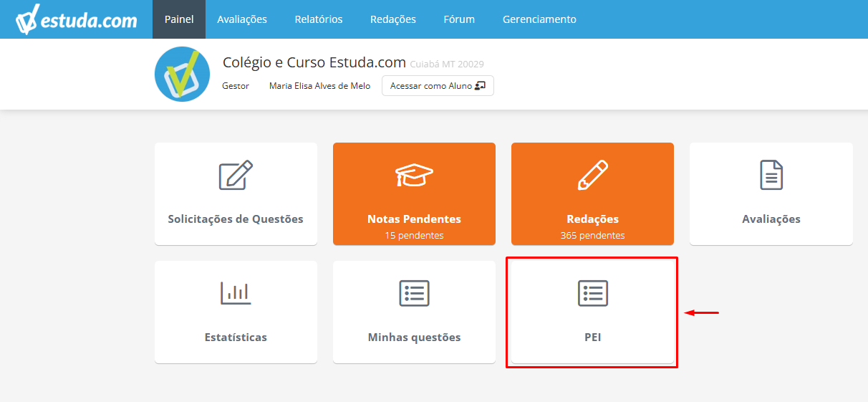868x402 pixels.
Task: Click the school round avatar image
Action: (182, 74)
